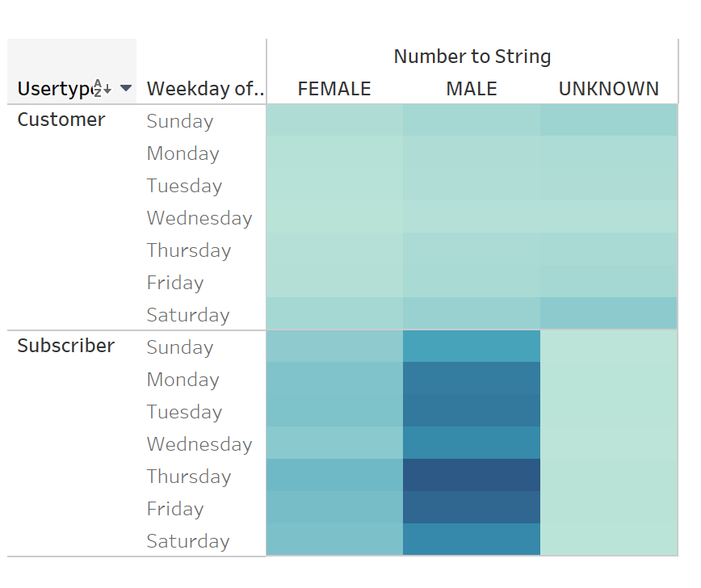Select the "Number to String" column header

pyautogui.click(x=472, y=57)
